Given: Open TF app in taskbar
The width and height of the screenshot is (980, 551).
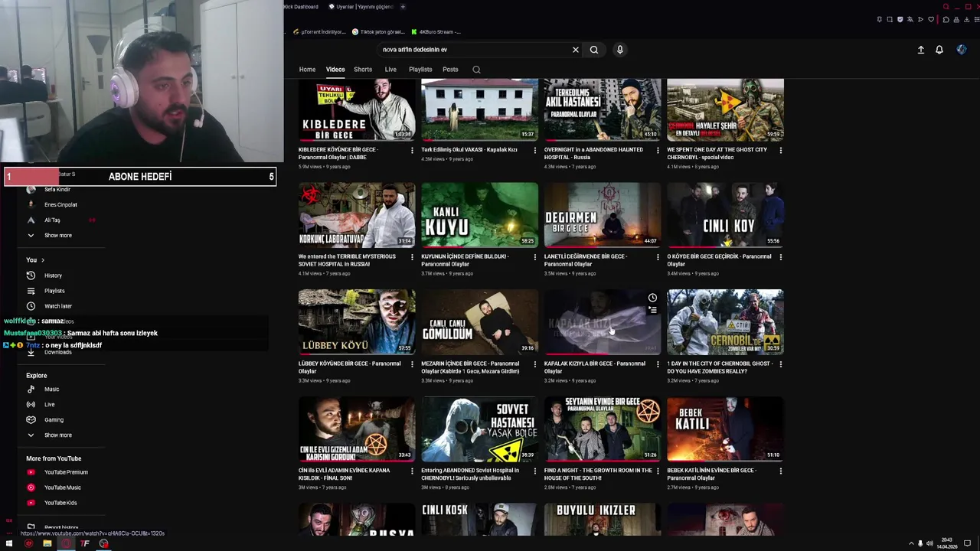Looking at the screenshot, I should (x=85, y=543).
